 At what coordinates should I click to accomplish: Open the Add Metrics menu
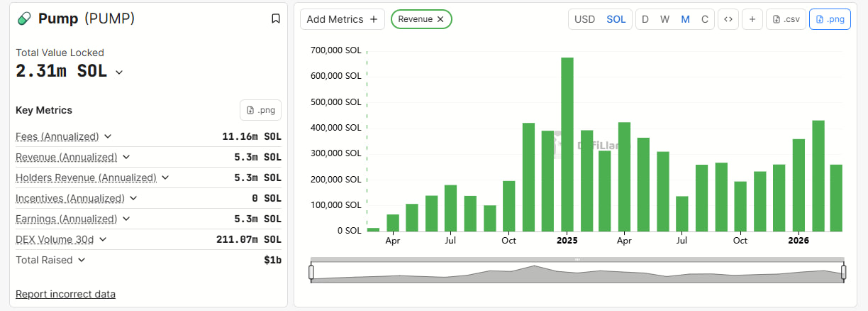[343, 19]
